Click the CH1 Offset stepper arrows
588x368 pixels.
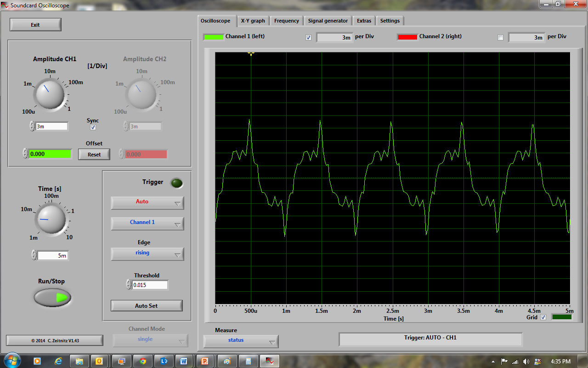tap(25, 154)
